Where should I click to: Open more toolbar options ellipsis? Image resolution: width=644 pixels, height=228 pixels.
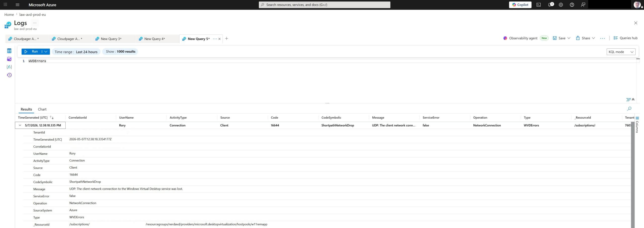[602, 38]
